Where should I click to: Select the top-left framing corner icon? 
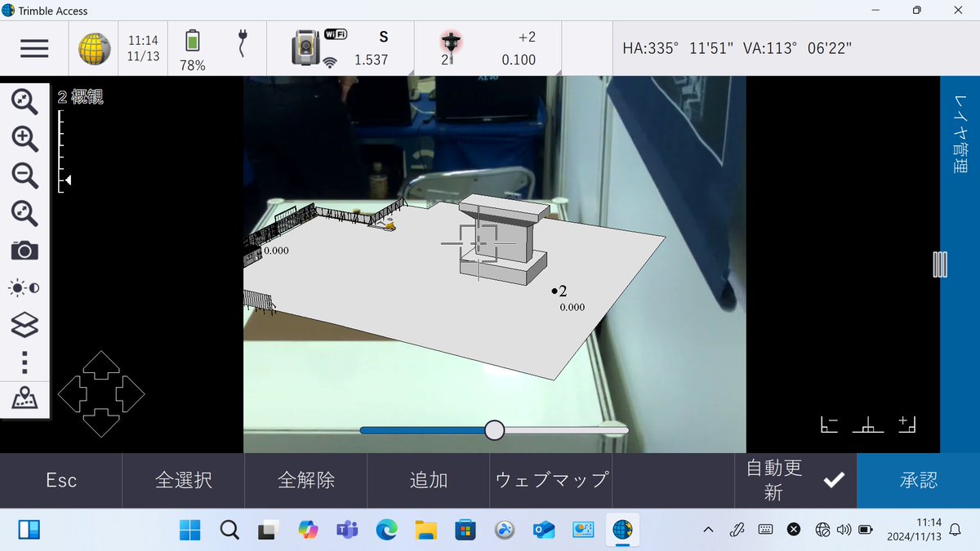coord(830,424)
